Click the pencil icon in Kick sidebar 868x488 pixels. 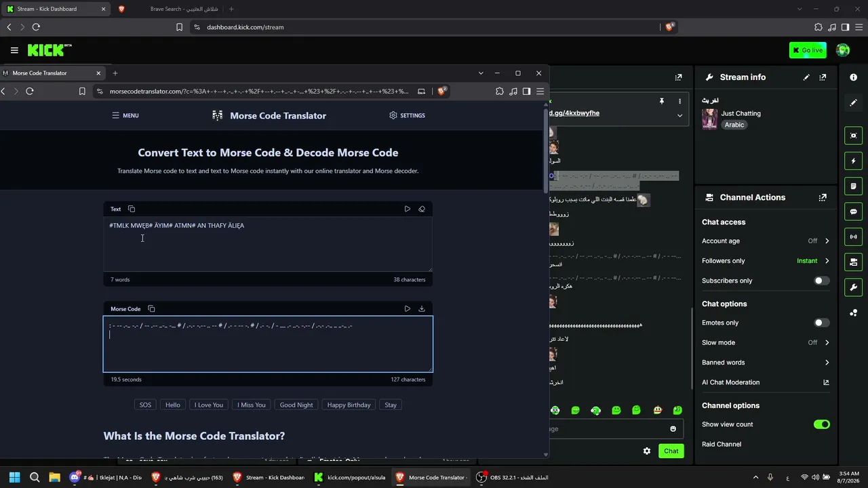(x=853, y=102)
